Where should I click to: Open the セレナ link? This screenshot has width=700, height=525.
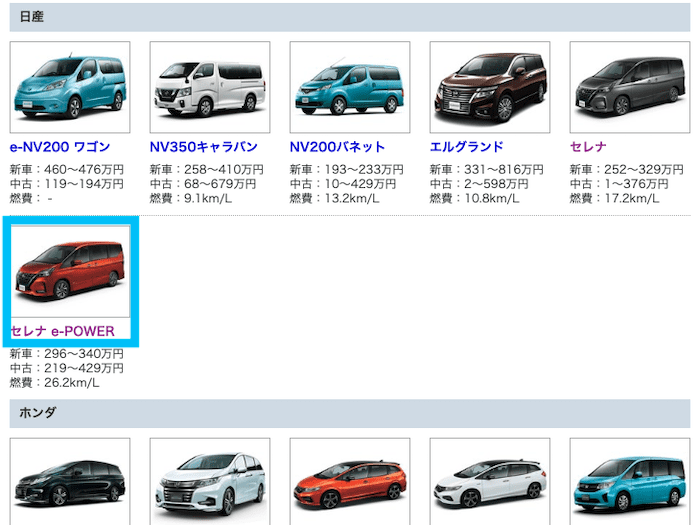[x=588, y=147]
